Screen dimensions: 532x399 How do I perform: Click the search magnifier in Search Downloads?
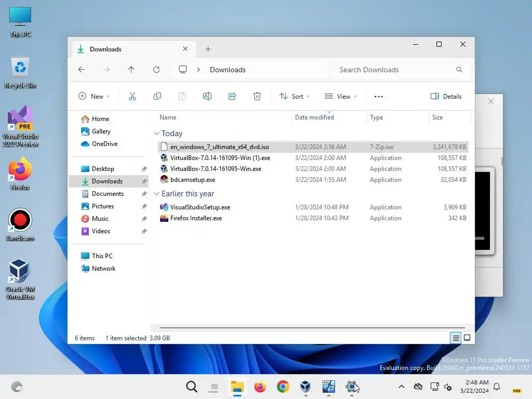[459, 70]
